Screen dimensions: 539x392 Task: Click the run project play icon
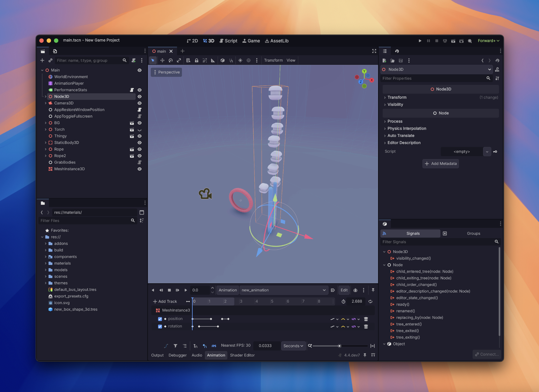420,41
